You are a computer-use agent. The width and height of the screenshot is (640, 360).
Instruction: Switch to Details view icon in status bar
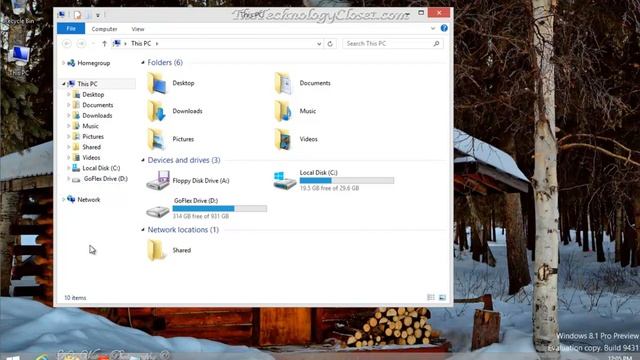tap(431, 298)
